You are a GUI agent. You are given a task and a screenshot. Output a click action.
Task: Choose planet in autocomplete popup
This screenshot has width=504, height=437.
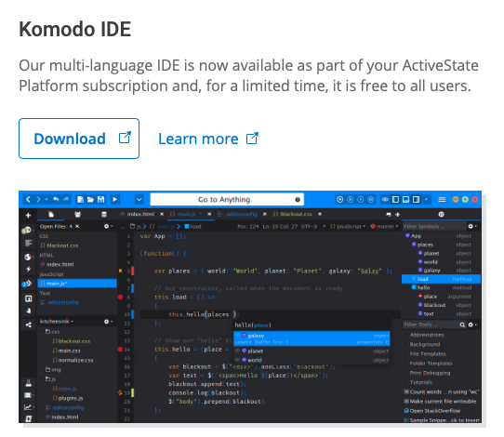click(x=312, y=351)
